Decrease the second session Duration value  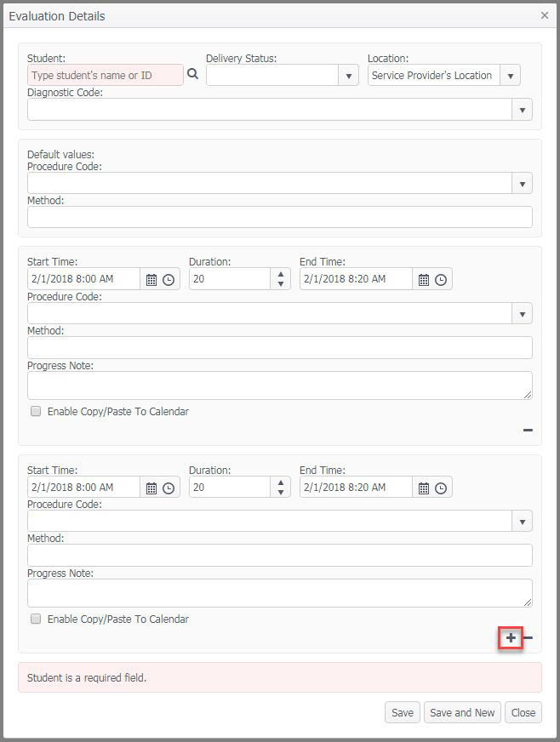tap(281, 493)
